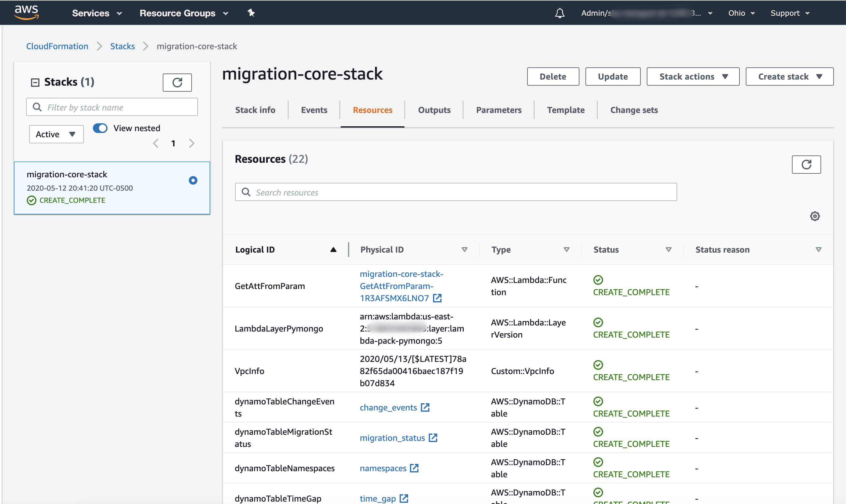Open the change_events table link
846x504 pixels.
(x=388, y=407)
